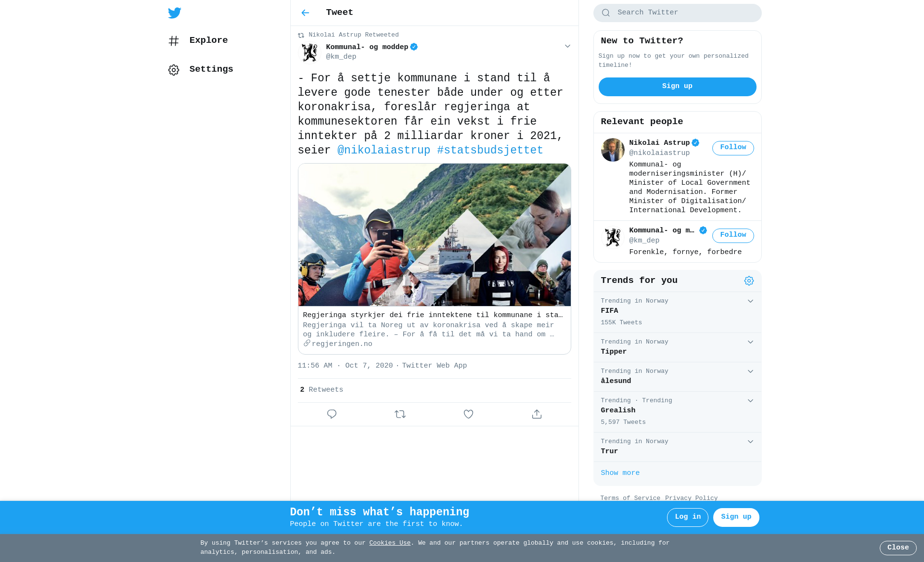Click the Log in button

687,517
